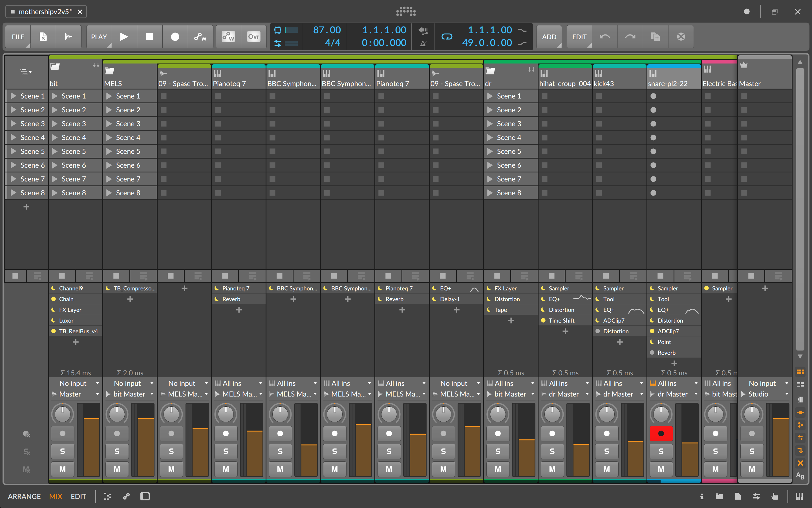Click the Play transport button
This screenshot has height=508, width=812.
[x=124, y=37]
